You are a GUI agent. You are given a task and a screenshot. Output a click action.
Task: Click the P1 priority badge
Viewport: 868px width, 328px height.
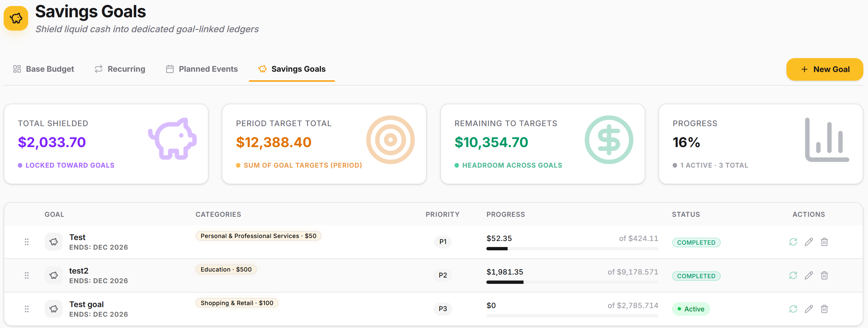pyautogui.click(x=443, y=242)
